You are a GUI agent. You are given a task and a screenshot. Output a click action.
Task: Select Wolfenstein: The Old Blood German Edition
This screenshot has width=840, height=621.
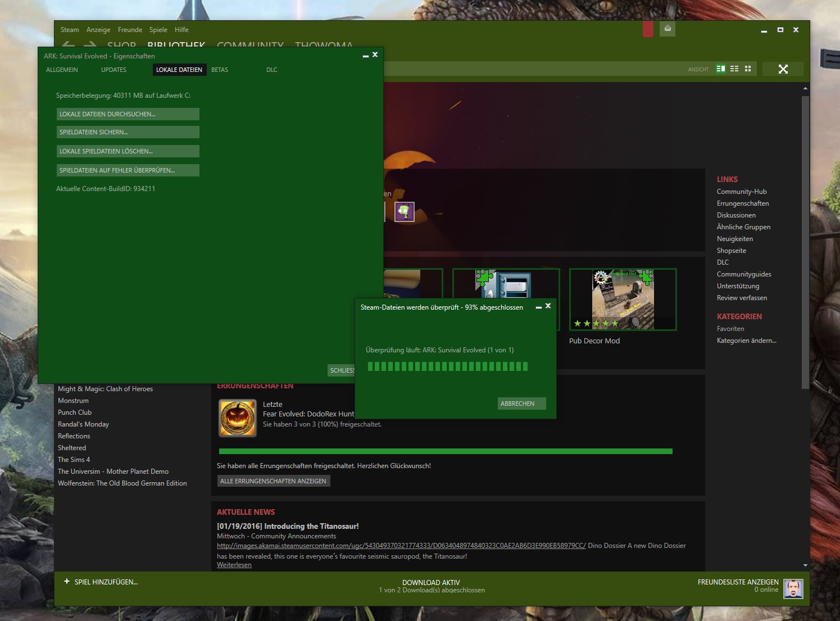pyautogui.click(x=122, y=483)
